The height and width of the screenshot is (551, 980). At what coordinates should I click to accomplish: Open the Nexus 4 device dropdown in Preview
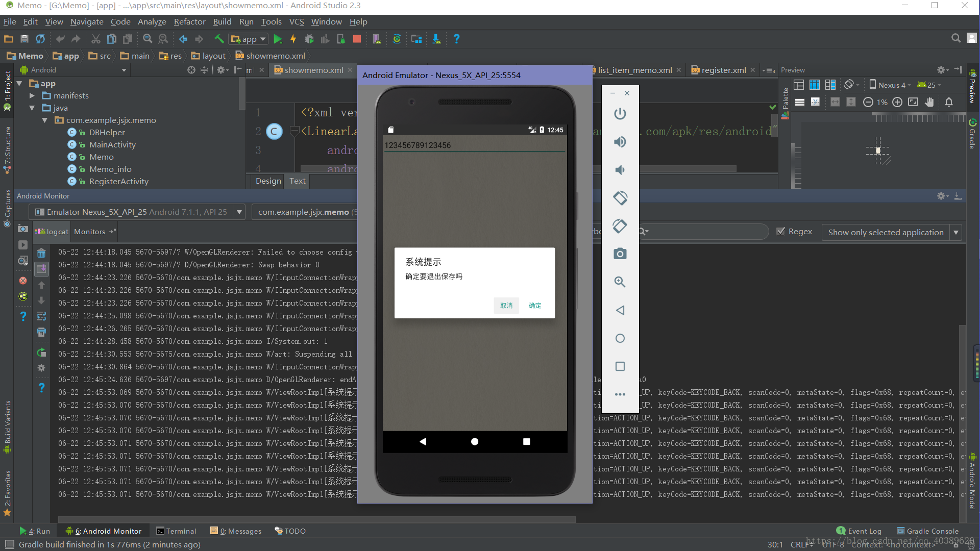tap(890, 85)
